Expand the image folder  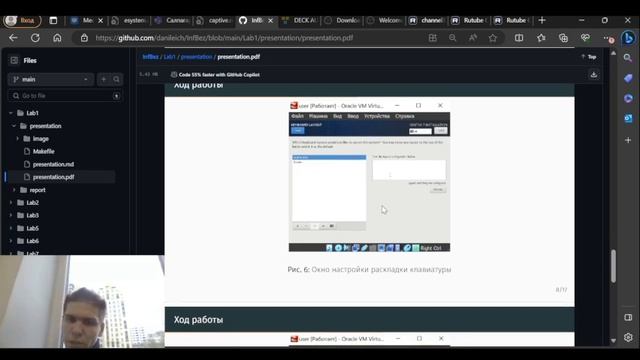point(18,139)
